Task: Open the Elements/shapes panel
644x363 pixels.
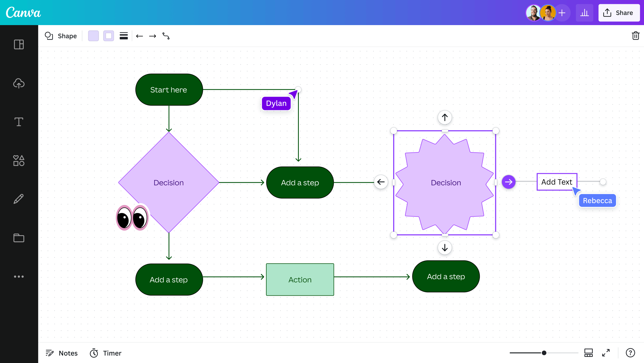Action: point(19,161)
